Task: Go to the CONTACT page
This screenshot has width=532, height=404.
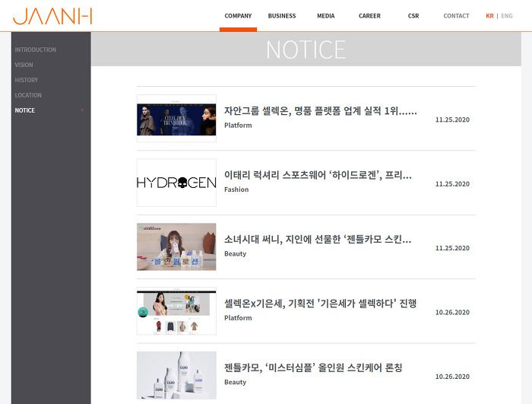Action: click(456, 16)
